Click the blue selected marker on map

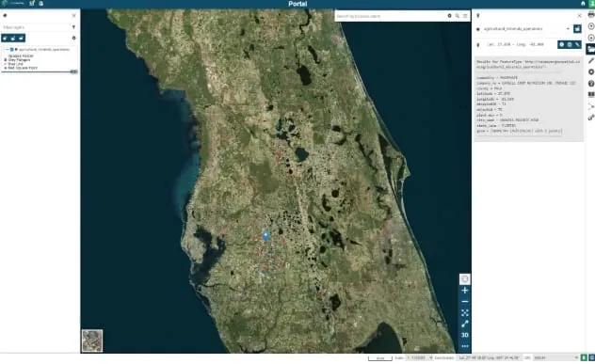pyautogui.click(x=266, y=235)
